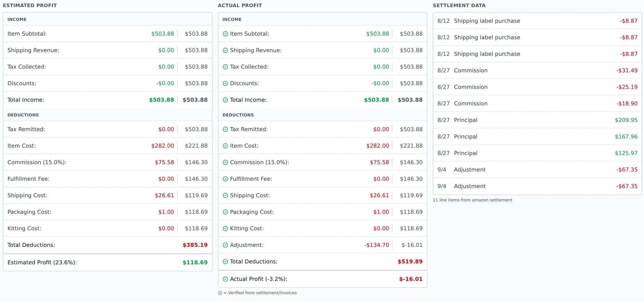The height and width of the screenshot is (302, 644).
Task: Click the verified icon next to Actual Profit (-3.2%)
Action: pyautogui.click(x=225, y=279)
